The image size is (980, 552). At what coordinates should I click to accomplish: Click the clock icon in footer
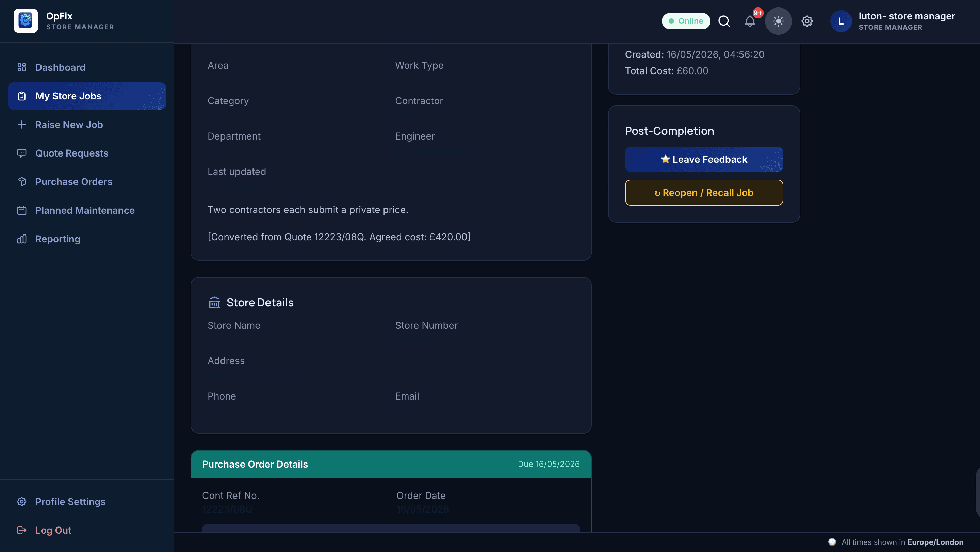(x=832, y=542)
